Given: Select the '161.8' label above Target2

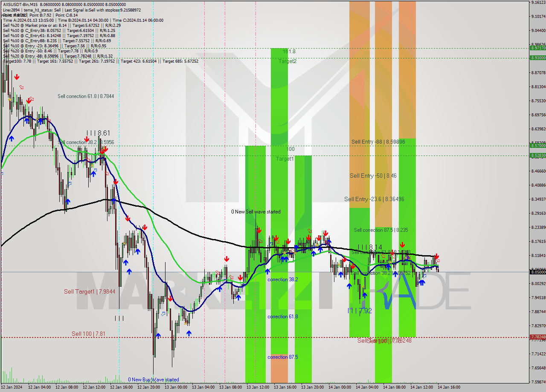Looking at the screenshot, I should point(289,51).
